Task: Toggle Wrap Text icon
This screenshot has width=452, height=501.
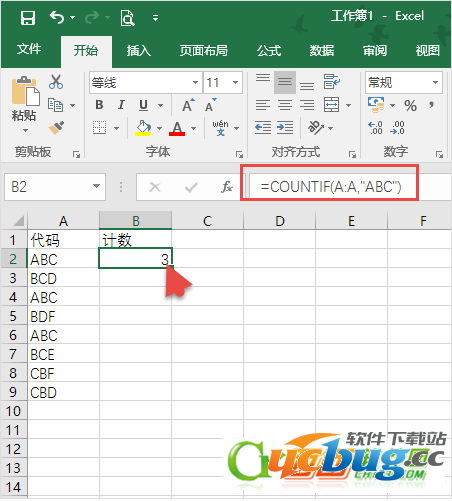Action: click(x=331, y=82)
